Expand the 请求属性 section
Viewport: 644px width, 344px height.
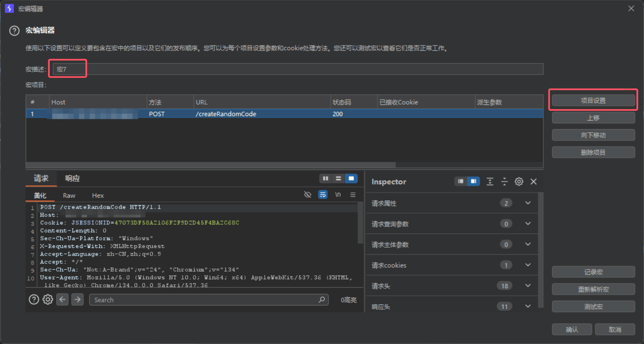tap(528, 203)
